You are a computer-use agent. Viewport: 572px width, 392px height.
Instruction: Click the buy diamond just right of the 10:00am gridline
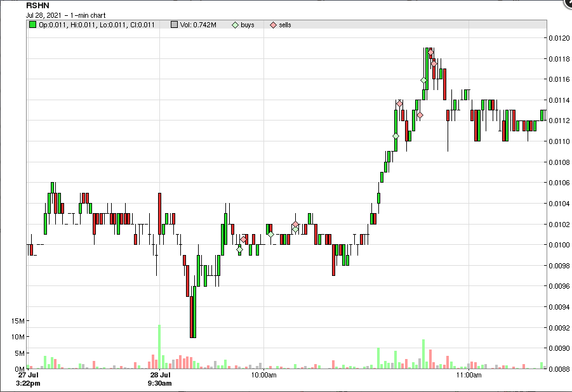click(x=270, y=234)
